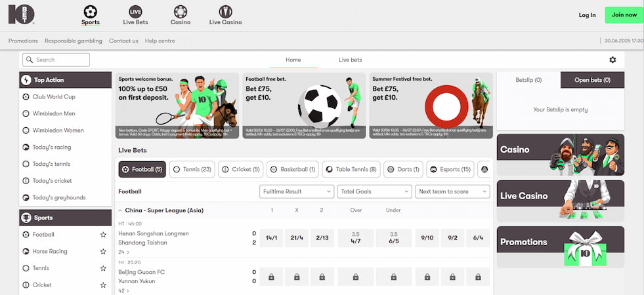Click the Club World Cup ball icon
644x295 pixels.
pyautogui.click(x=26, y=97)
